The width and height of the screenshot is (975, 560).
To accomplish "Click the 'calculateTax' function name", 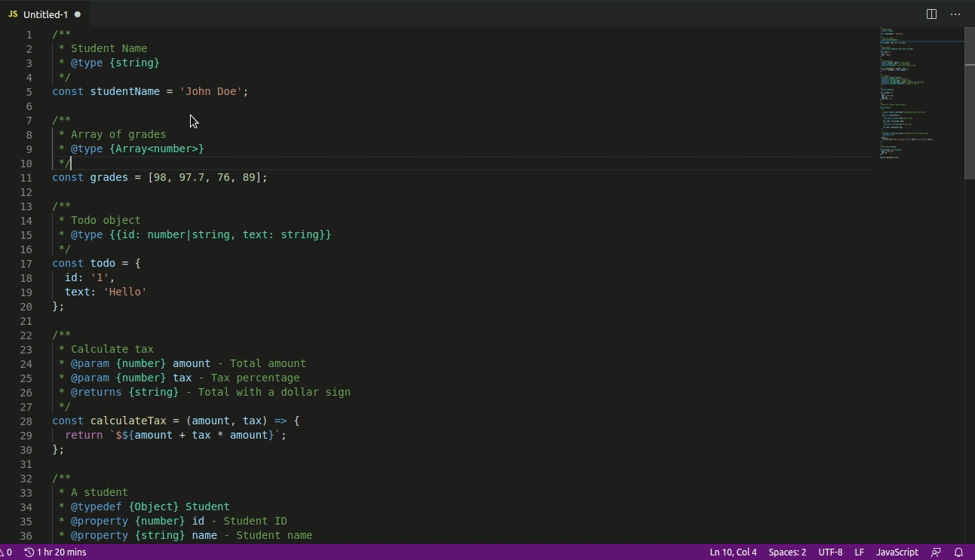I will click(128, 421).
